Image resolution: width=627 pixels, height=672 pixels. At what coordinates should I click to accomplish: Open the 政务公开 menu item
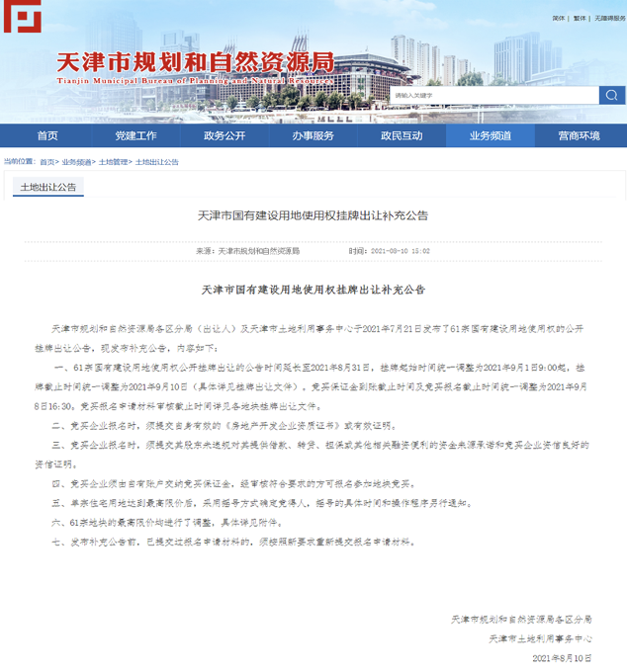[x=224, y=135]
